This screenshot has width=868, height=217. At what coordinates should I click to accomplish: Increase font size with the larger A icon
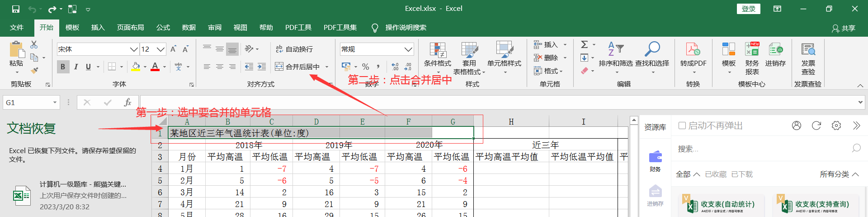tap(173, 49)
